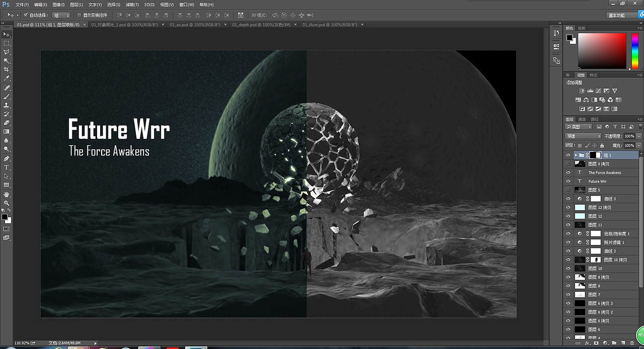Screen dimensions: 644x349
Task: Add a Levels adjustment
Action: coord(590,91)
